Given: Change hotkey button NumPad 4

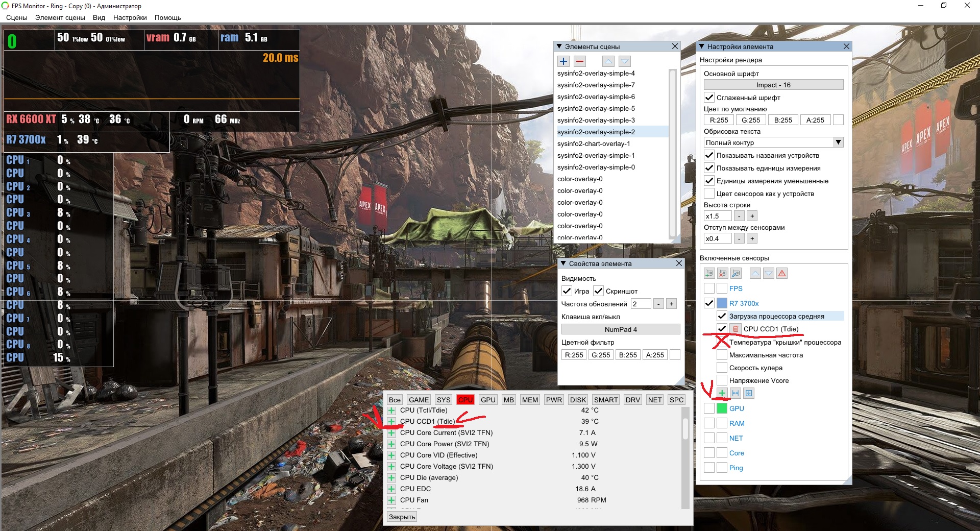Looking at the screenshot, I should point(621,329).
